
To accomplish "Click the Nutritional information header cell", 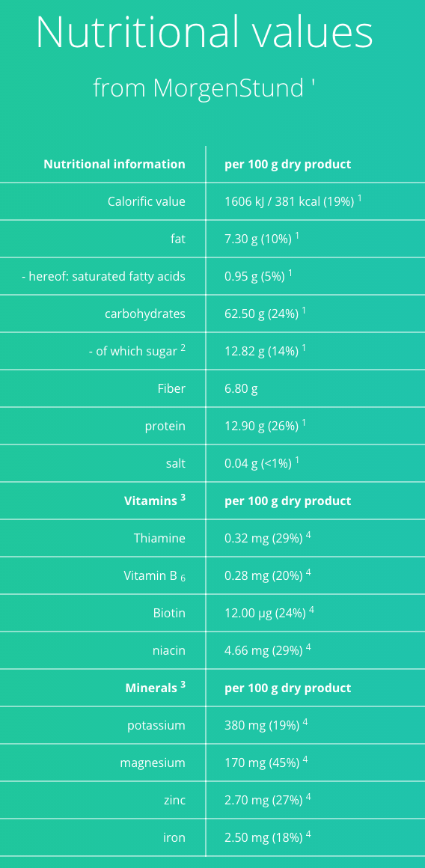I will [114, 165].
